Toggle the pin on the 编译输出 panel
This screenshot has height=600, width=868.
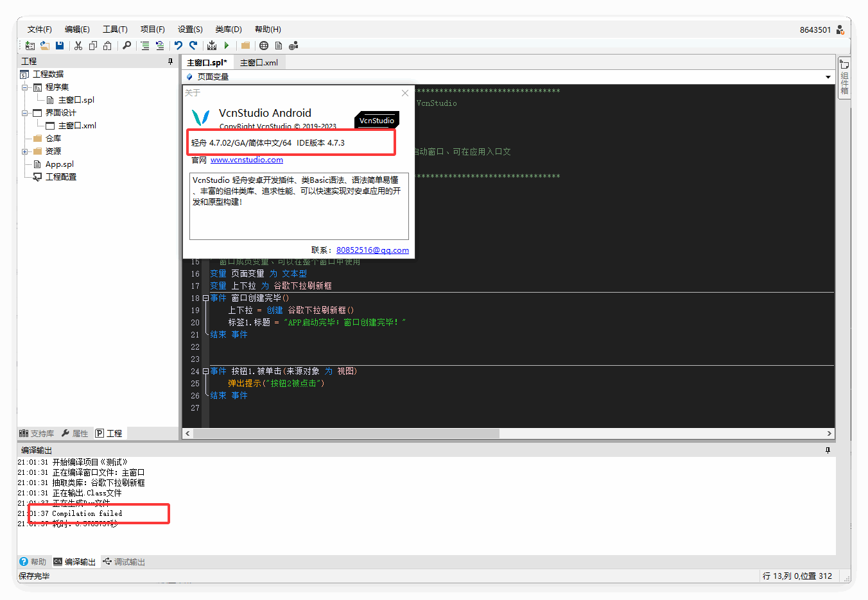(x=828, y=450)
